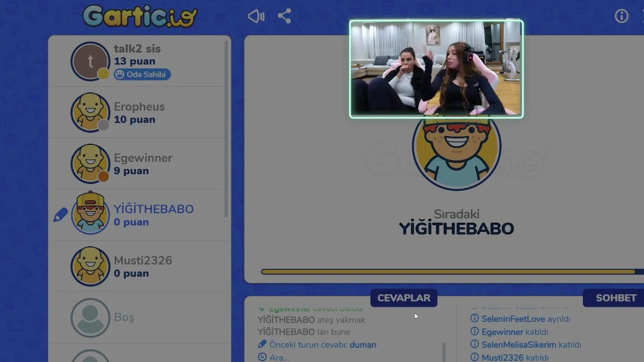Click 'Egewinner katıldı' chat notice

515,332
